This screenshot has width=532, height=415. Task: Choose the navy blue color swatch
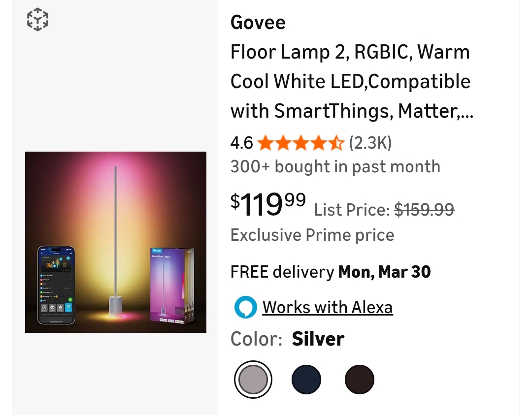[306, 380]
